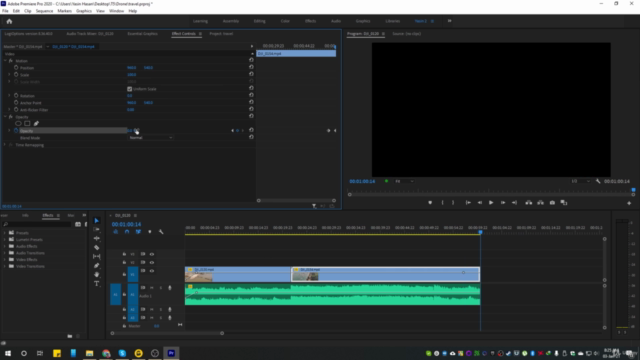Play the sequence in Program monitor
640x360 pixels.
[491, 202]
